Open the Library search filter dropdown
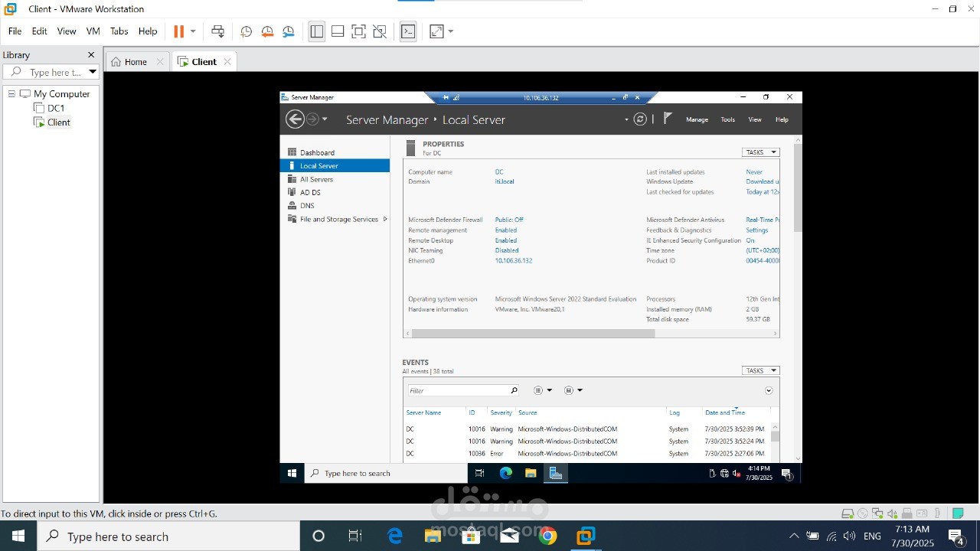This screenshot has width=980, height=551. click(93, 72)
